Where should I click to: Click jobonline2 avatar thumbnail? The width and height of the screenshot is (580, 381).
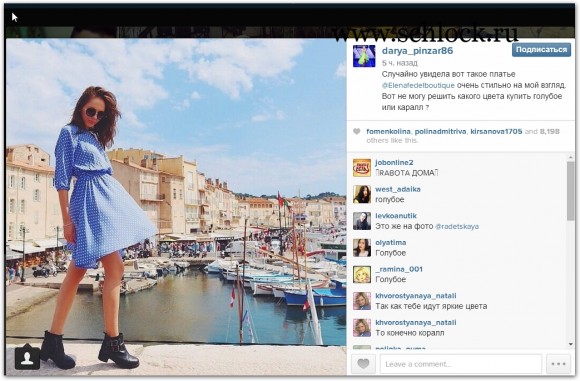pyautogui.click(x=362, y=168)
